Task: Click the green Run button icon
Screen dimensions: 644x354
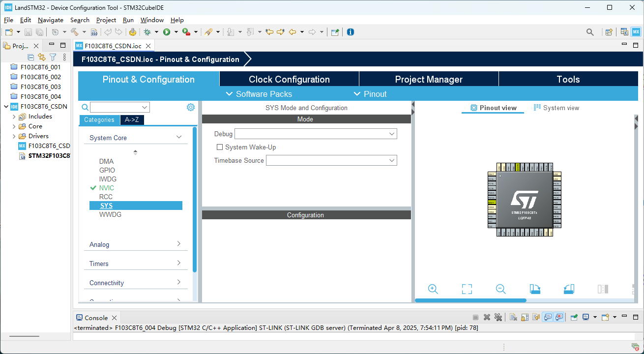Action: click(x=167, y=32)
